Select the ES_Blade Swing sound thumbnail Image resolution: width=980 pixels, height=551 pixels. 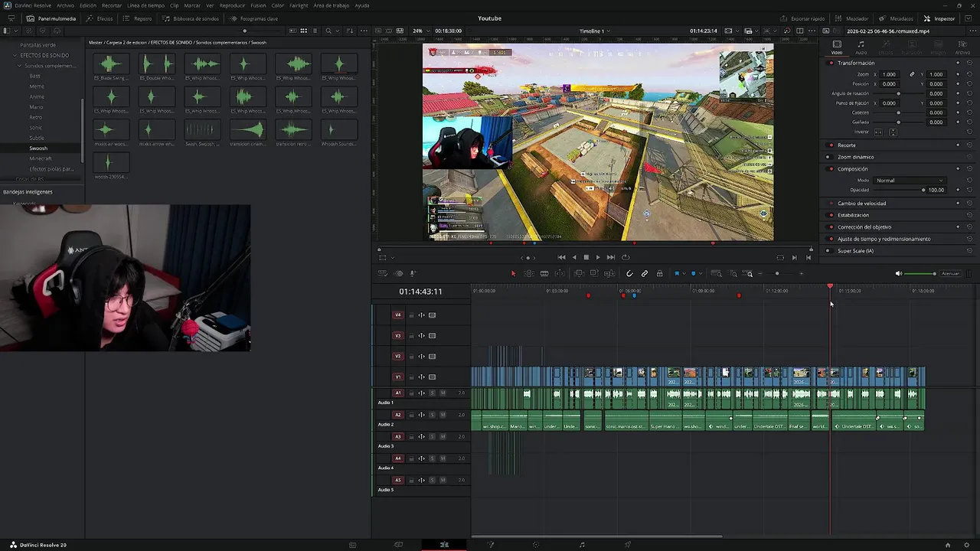(x=111, y=64)
